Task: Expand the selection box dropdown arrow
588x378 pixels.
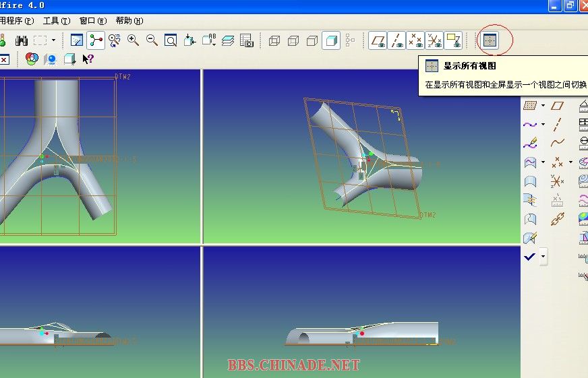Action: click(54, 40)
